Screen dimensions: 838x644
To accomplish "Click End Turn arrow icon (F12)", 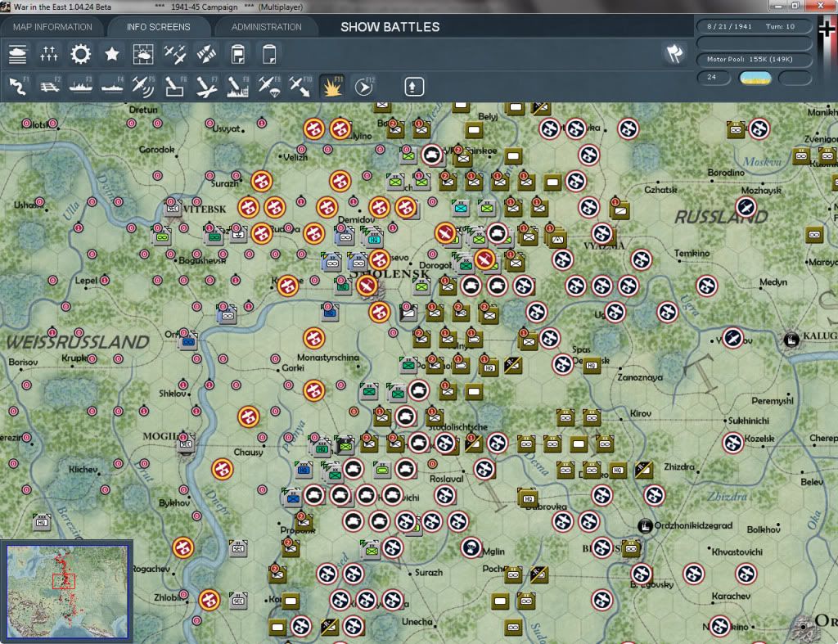I will point(364,87).
